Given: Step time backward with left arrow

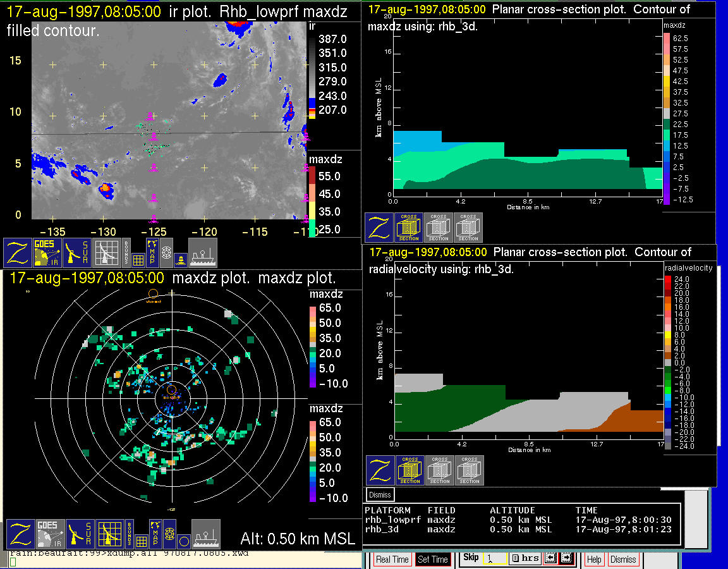Looking at the screenshot, I should (x=550, y=559).
